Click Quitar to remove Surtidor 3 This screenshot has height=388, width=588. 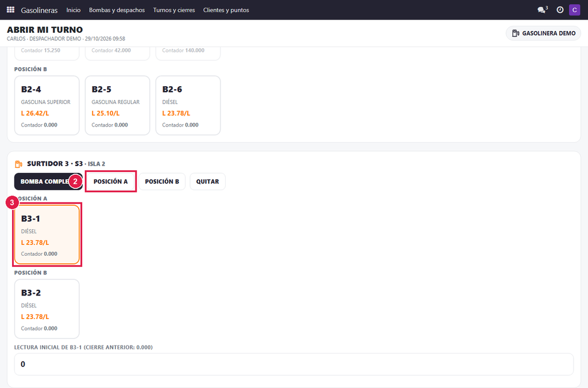[207, 182]
